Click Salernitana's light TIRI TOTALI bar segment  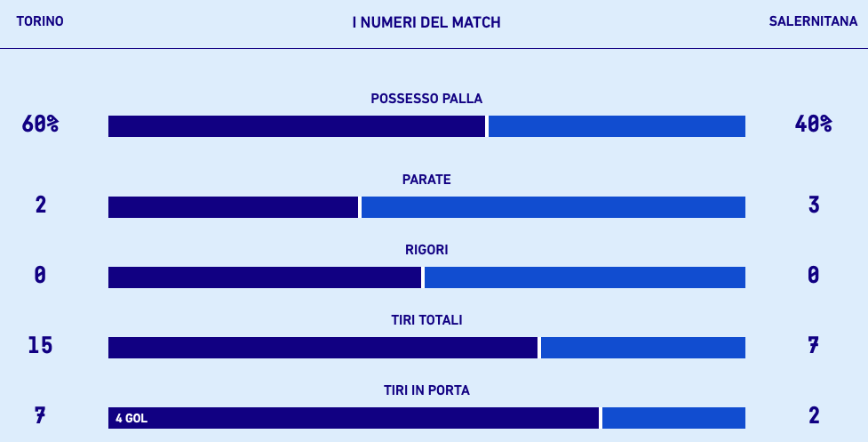[642, 348]
